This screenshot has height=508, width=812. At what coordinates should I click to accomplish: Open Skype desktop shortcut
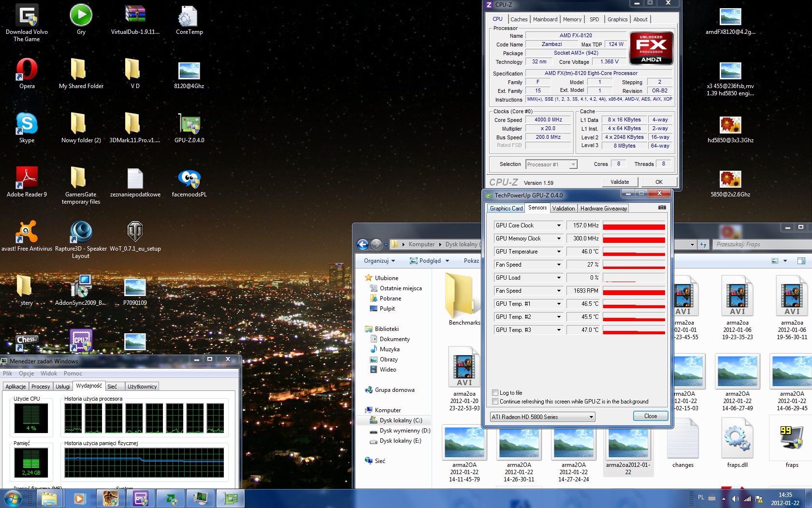pos(27,128)
